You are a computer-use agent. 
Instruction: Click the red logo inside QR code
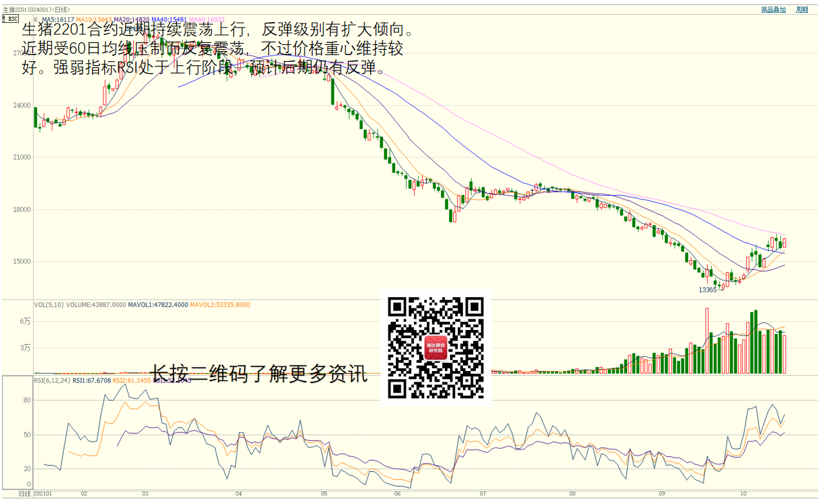click(436, 348)
